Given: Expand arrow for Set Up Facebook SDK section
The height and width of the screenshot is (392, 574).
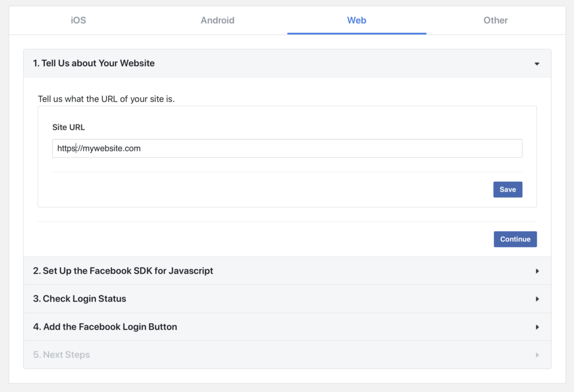Looking at the screenshot, I should click(x=537, y=271).
